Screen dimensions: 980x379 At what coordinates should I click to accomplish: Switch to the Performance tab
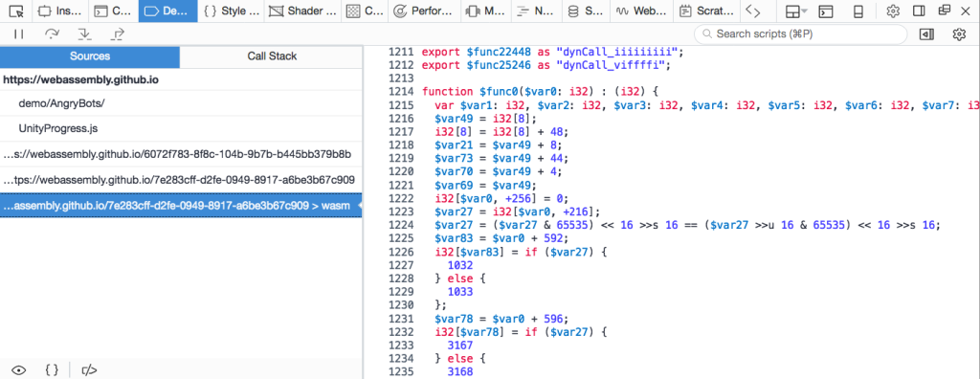[x=424, y=11]
